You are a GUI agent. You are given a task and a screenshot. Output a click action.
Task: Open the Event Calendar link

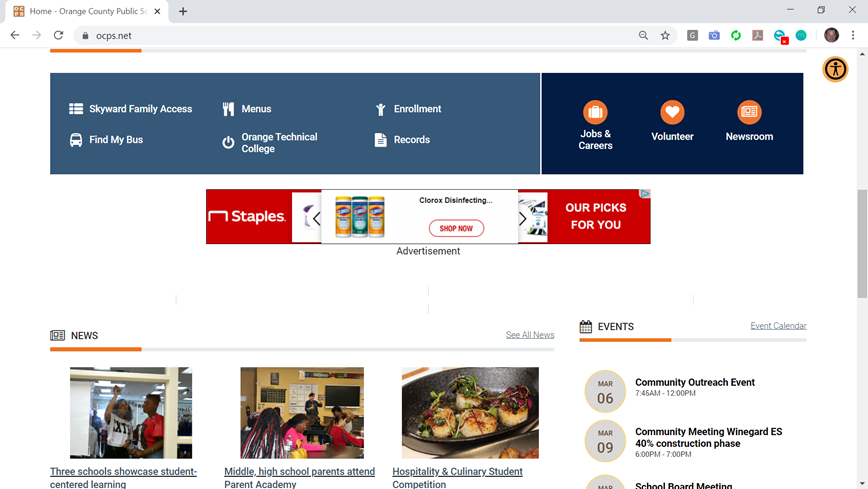click(778, 326)
